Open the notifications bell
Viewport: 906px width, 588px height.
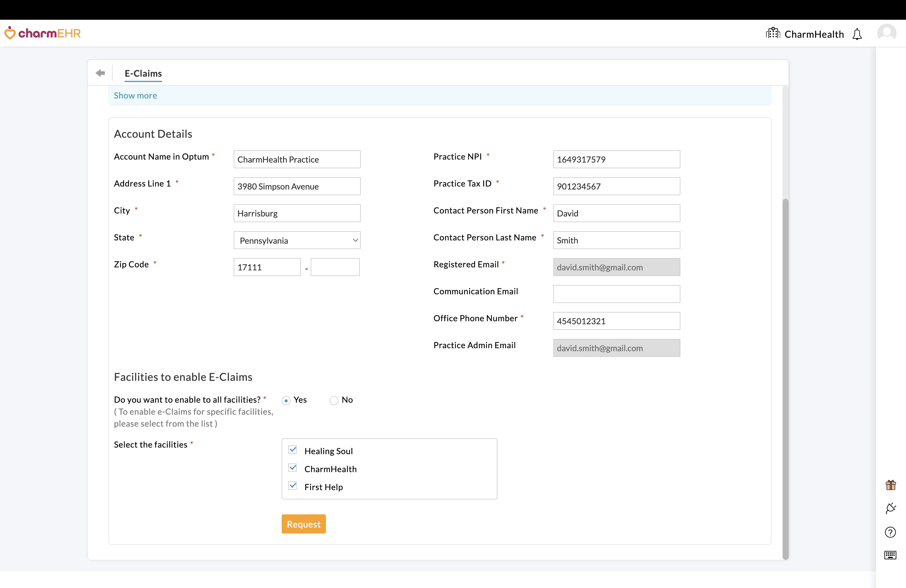(857, 34)
